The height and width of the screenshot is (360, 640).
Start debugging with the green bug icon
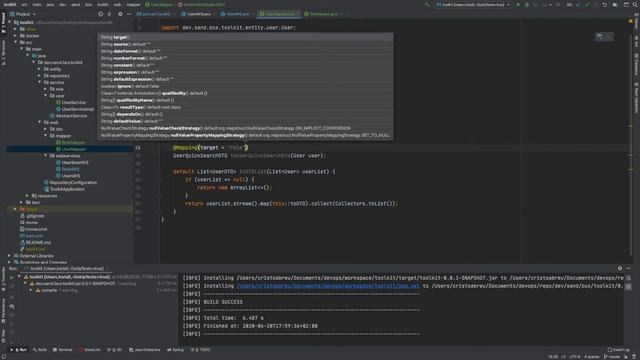(x=527, y=4)
